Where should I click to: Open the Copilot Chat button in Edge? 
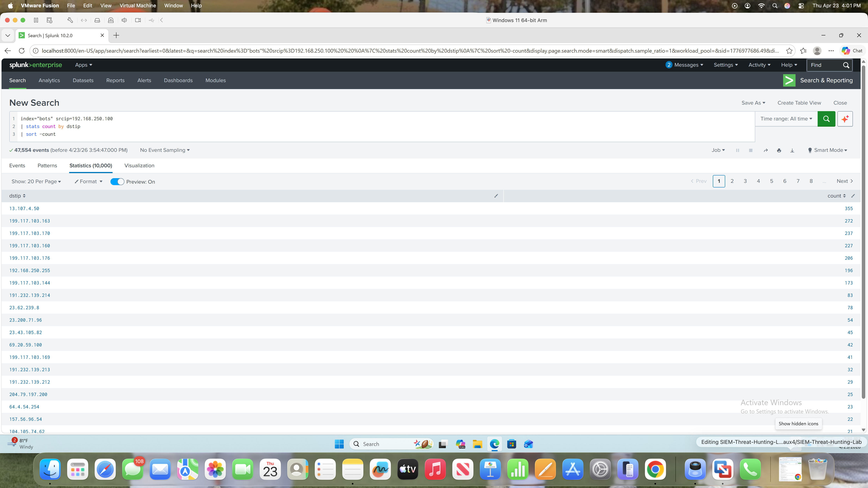[x=852, y=51]
